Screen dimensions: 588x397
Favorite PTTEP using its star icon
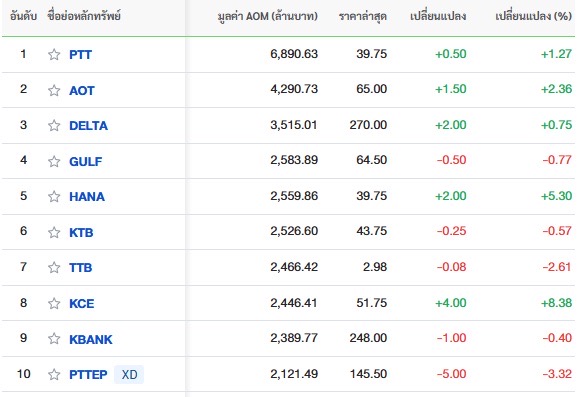click(x=54, y=374)
